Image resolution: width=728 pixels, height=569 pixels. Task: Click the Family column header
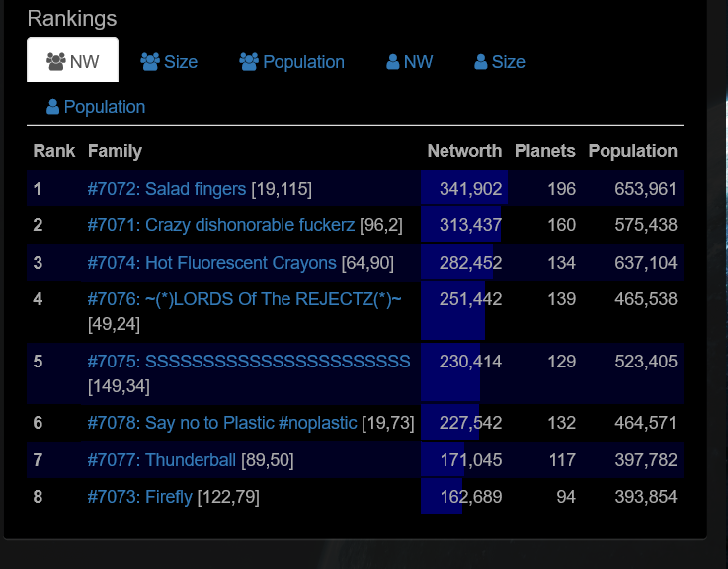pos(115,151)
